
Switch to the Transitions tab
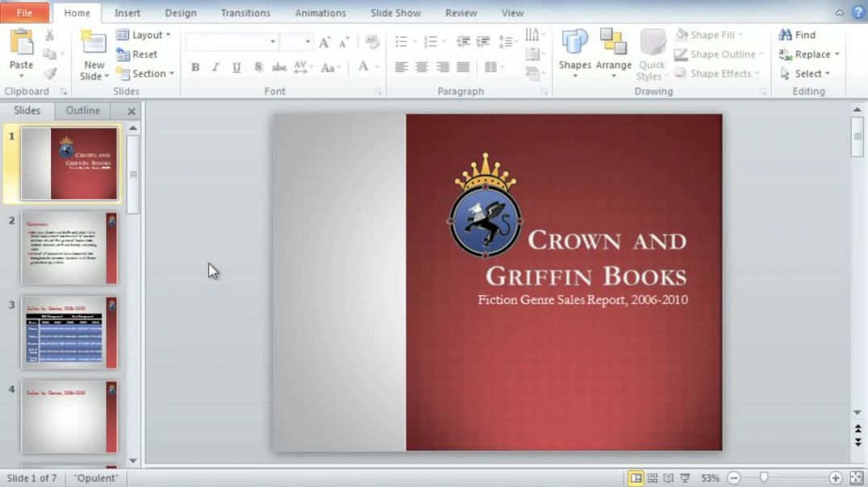(x=245, y=13)
